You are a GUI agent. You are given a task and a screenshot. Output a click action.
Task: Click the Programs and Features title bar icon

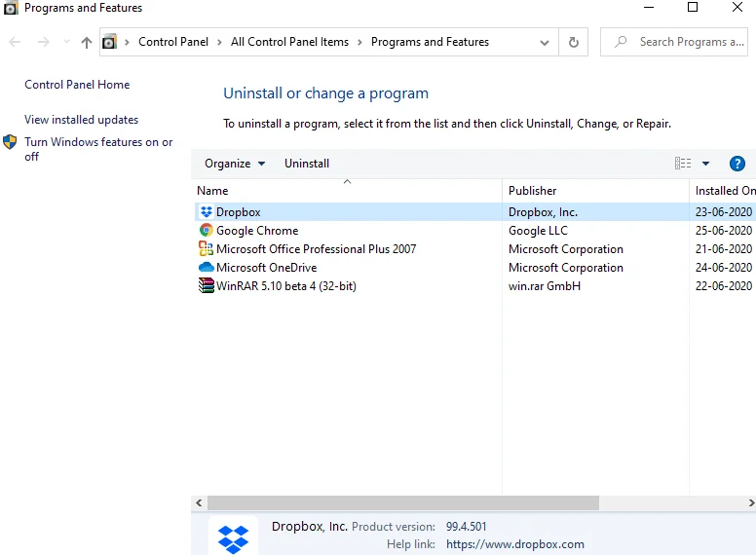(11, 8)
